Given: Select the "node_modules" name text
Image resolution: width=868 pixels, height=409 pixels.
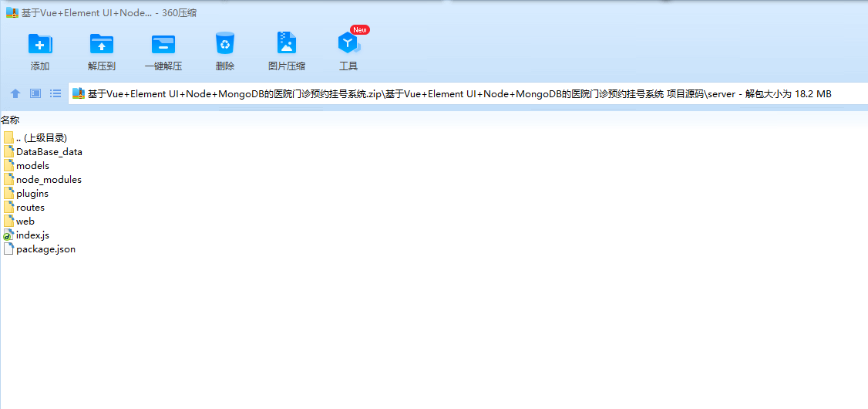Looking at the screenshot, I should (49, 180).
